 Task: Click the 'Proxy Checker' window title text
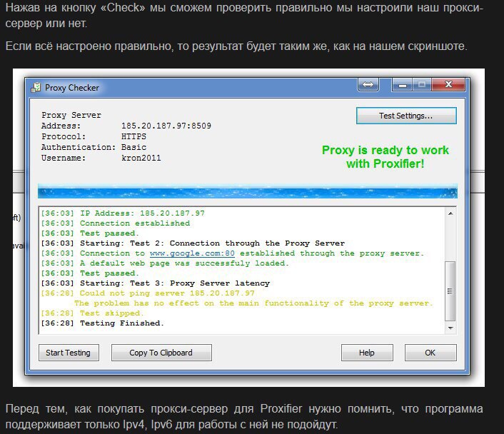coord(72,88)
